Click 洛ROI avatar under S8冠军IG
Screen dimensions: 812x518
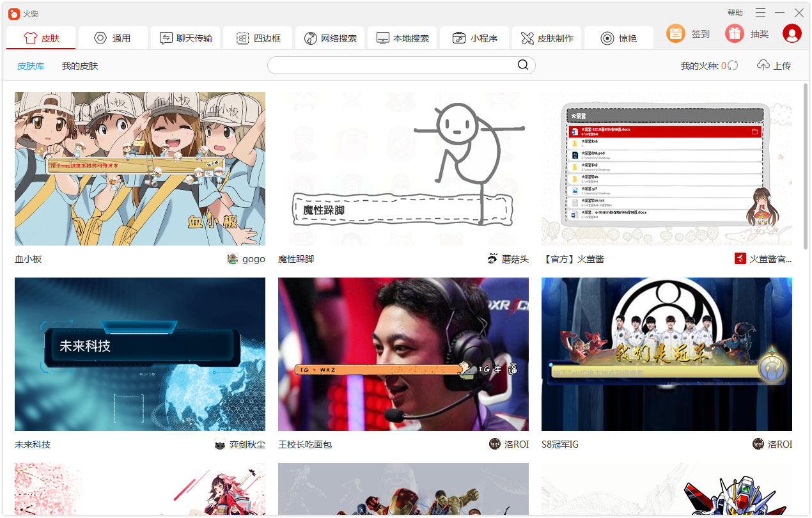tap(758, 444)
